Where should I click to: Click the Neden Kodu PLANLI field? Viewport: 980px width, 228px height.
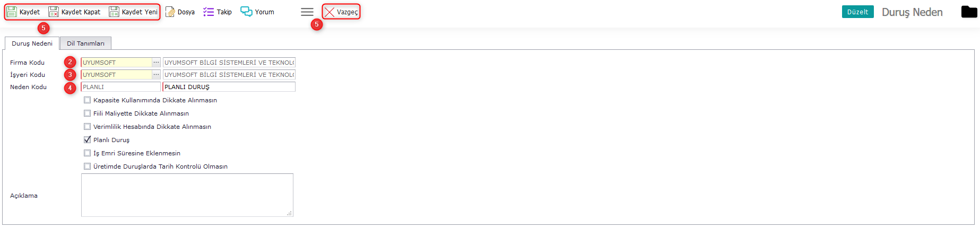pos(120,87)
